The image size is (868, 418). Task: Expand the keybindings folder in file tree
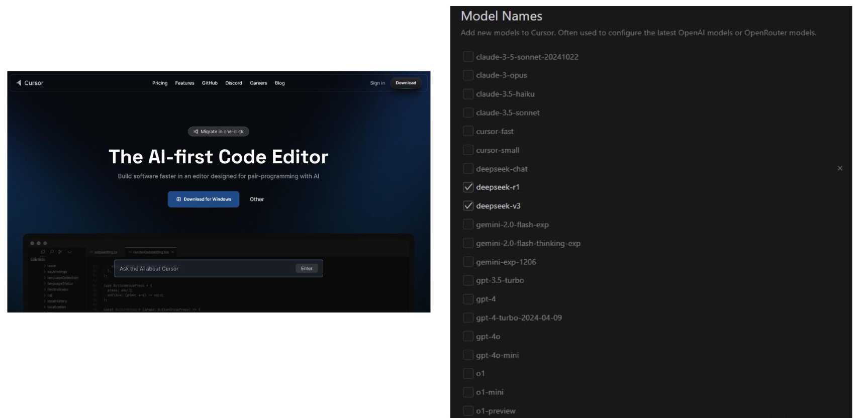pos(57,272)
